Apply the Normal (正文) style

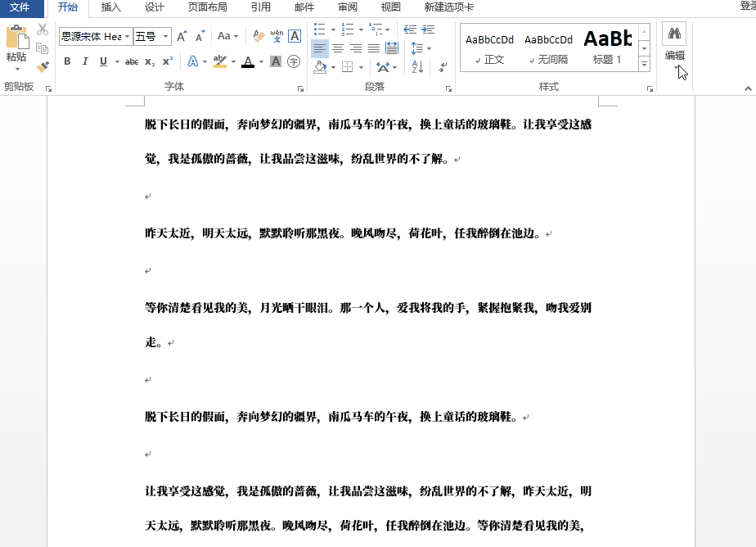tap(489, 48)
